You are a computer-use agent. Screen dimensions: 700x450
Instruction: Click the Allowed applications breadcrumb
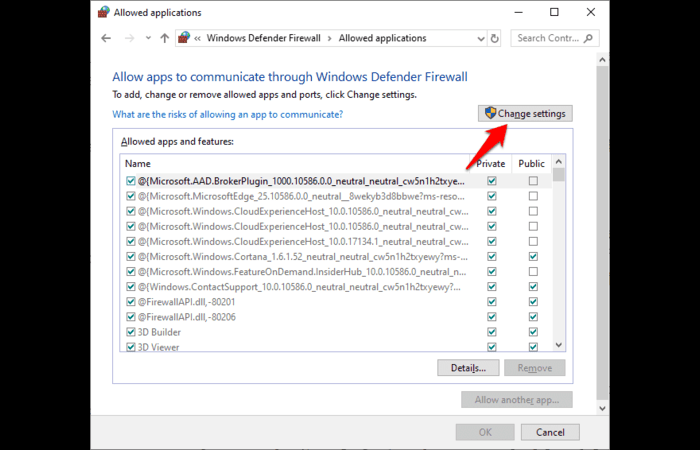point(383,38)
